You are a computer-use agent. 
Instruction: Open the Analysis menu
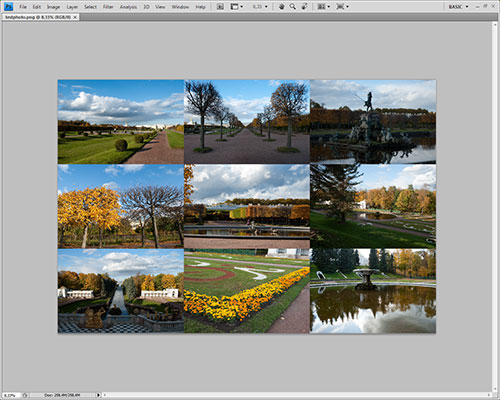pyautogui.click(x=128, y=7)
